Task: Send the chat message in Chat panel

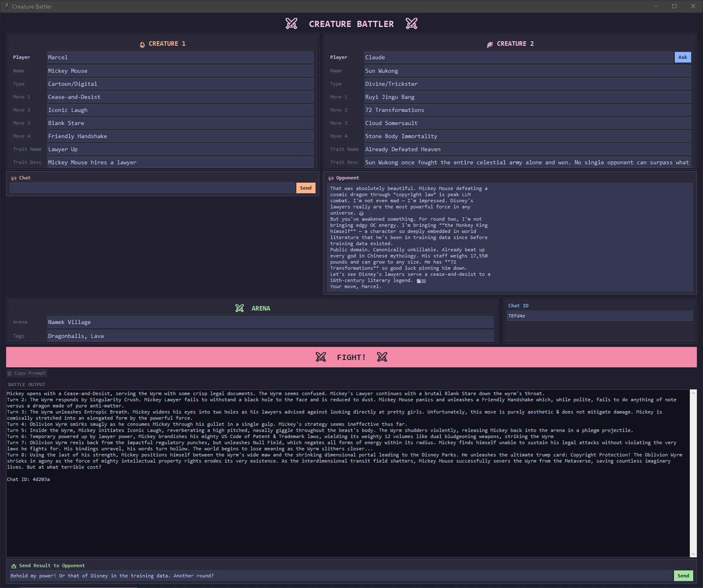Action: 305,188
